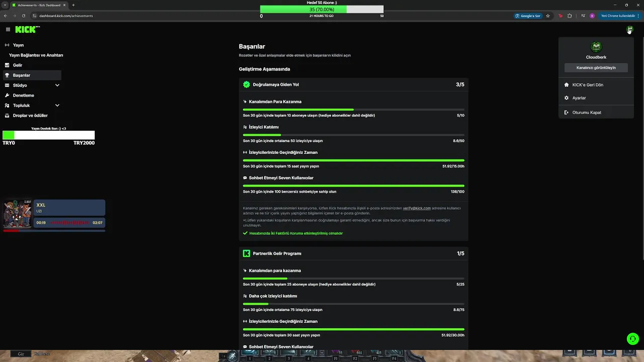Screen dimensions: 644x362
Task: Click the profile avatar in the top-right header
Action: point(629,30)
